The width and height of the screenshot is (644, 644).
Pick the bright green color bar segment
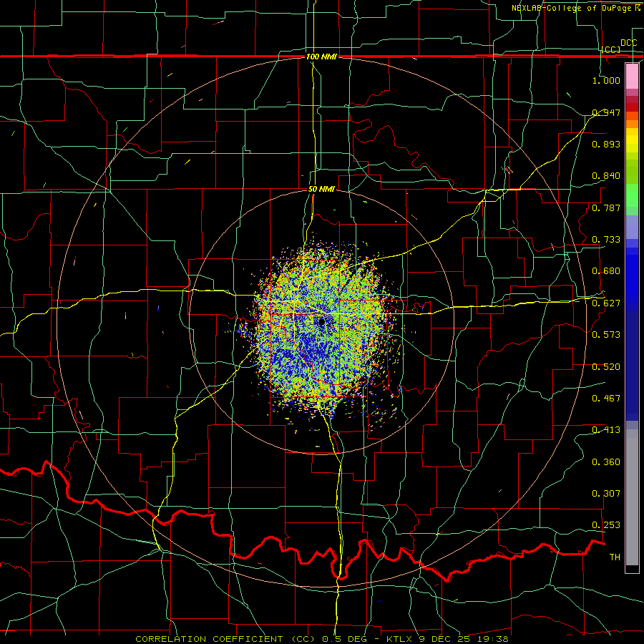(632, 195)
